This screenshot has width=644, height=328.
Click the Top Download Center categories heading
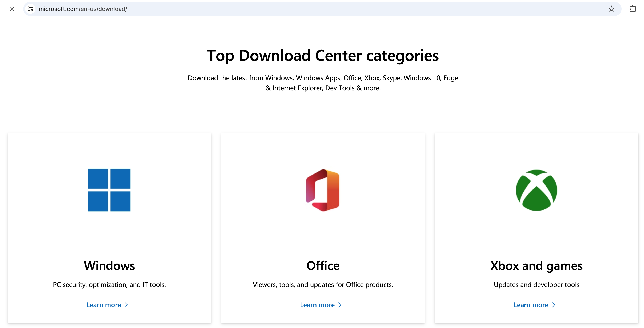323,56
